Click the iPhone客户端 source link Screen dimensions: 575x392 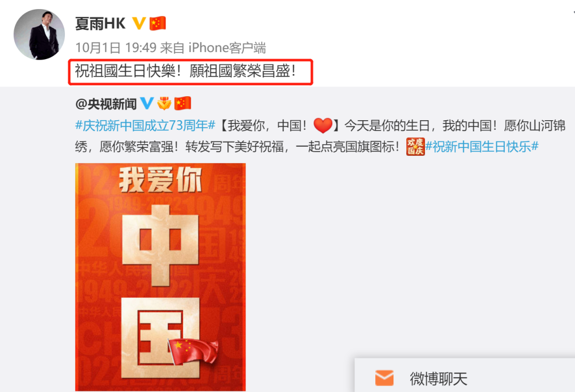(x=227, y=48)
